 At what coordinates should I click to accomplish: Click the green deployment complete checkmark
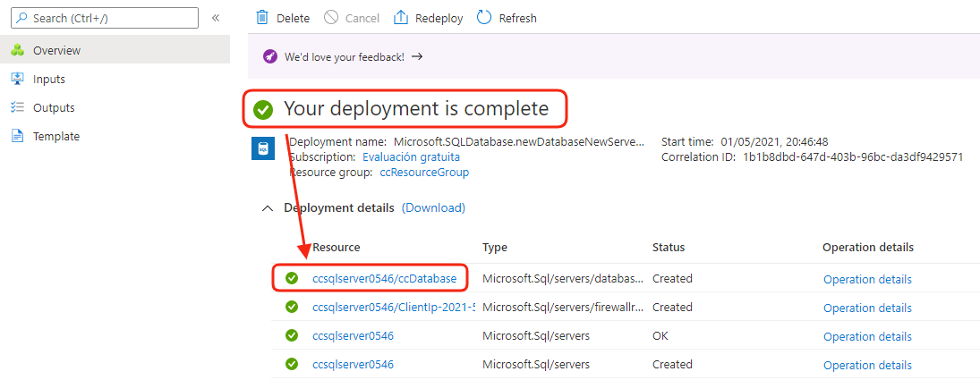point(263,111)
